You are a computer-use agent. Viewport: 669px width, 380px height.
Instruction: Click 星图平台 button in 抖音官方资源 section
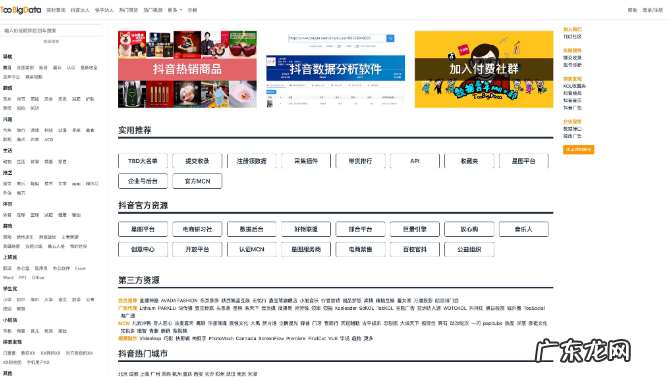143,229
